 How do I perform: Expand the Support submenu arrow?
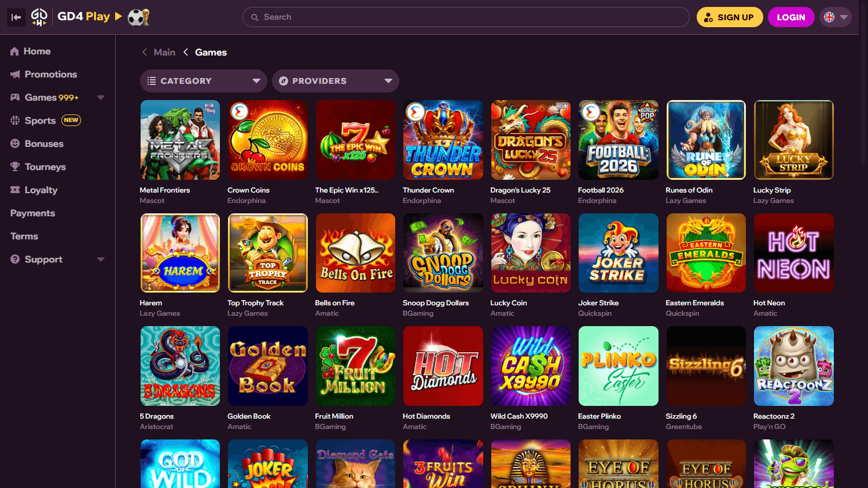(101, 260)
